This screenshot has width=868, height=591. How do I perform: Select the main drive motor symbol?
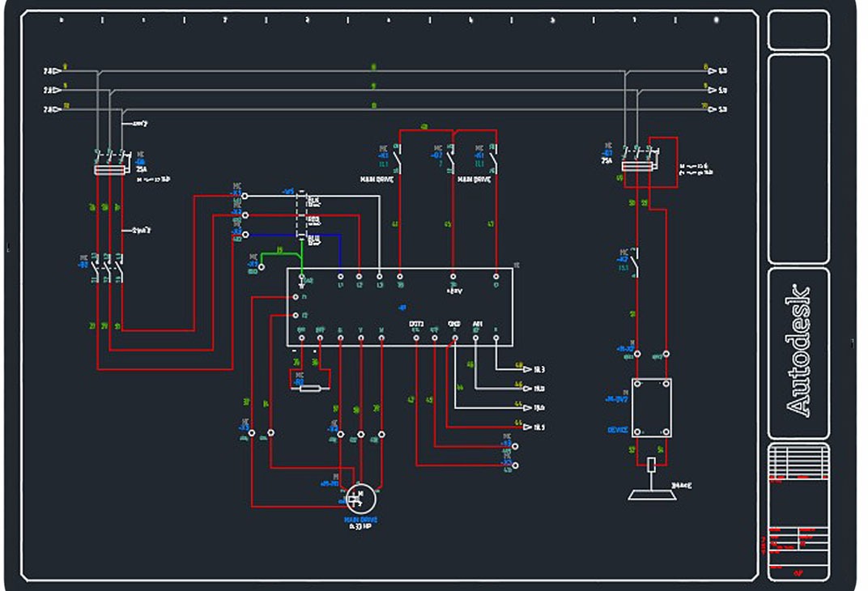tap(360, 499)
